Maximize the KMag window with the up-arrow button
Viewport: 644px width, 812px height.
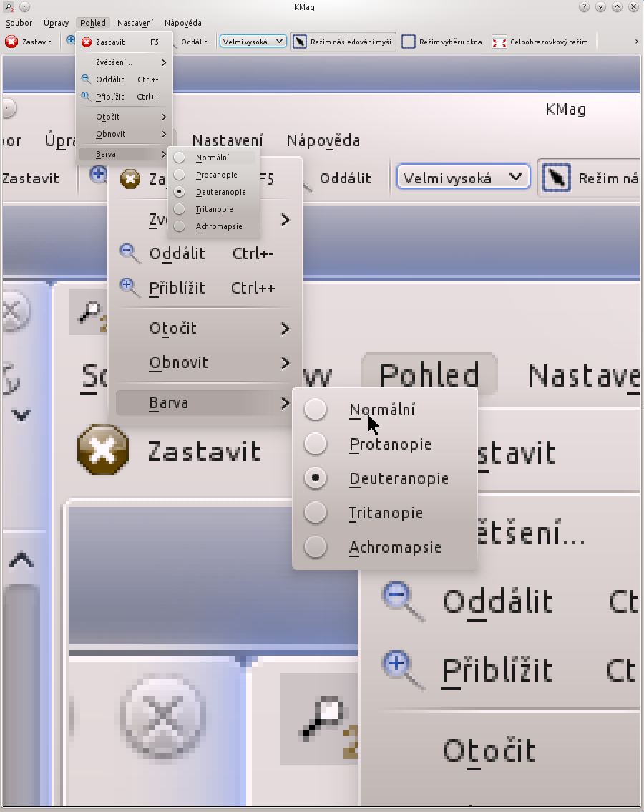pos(617,7)
